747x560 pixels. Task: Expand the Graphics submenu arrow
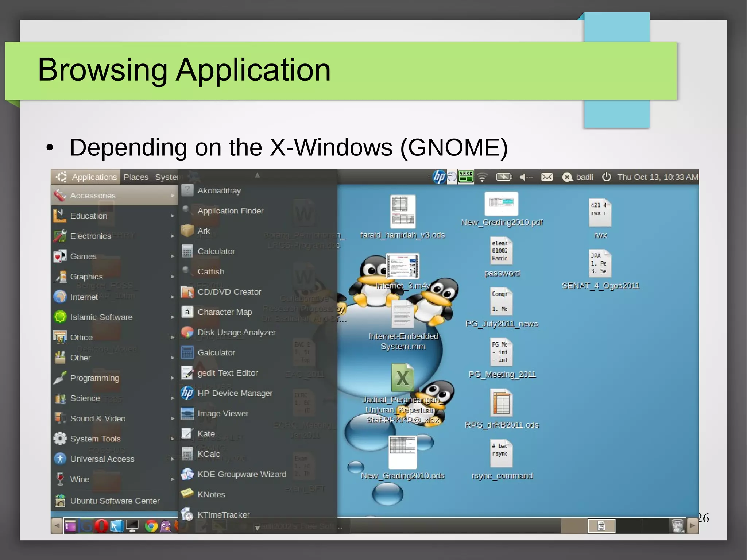point(173,277)
